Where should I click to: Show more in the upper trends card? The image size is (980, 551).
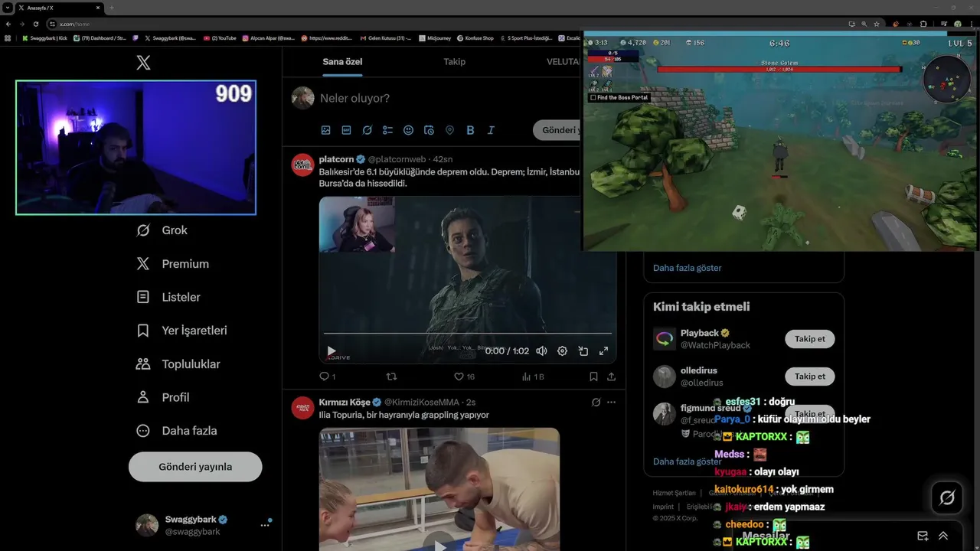pyautogui.click(x=687, y=268)
